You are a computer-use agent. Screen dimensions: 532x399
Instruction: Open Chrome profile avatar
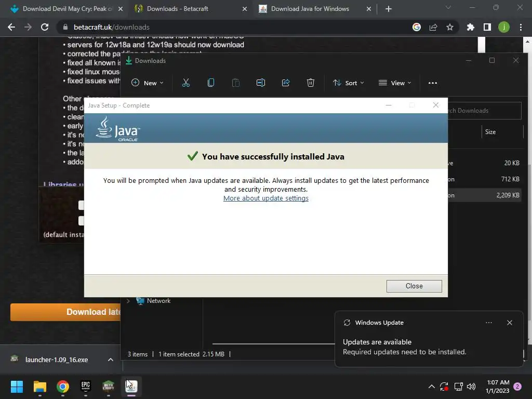coord(504,27)
